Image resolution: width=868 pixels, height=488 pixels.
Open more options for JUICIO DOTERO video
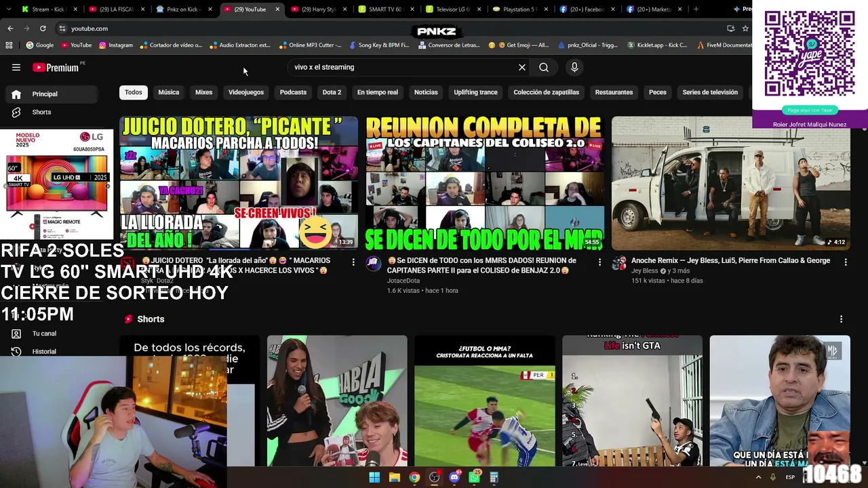[x=353, y=262]
